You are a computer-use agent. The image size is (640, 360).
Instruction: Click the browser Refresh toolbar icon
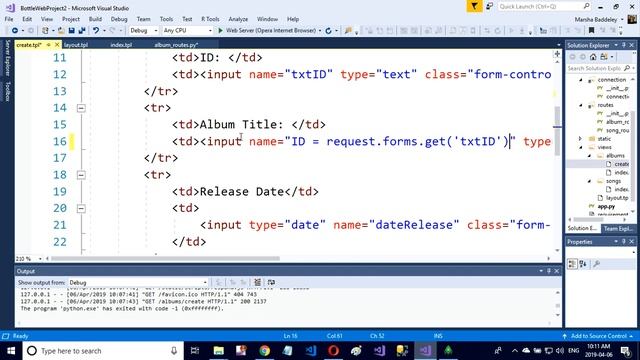(329, 31)
